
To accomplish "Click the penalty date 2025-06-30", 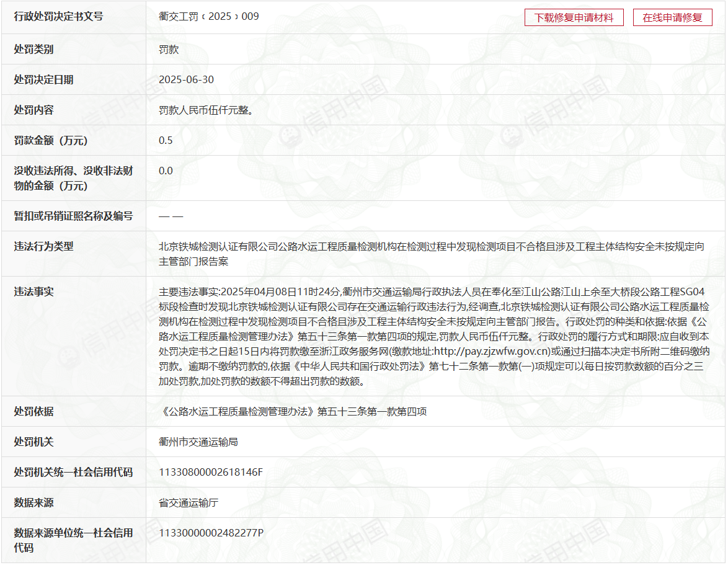I will point(186,79).
